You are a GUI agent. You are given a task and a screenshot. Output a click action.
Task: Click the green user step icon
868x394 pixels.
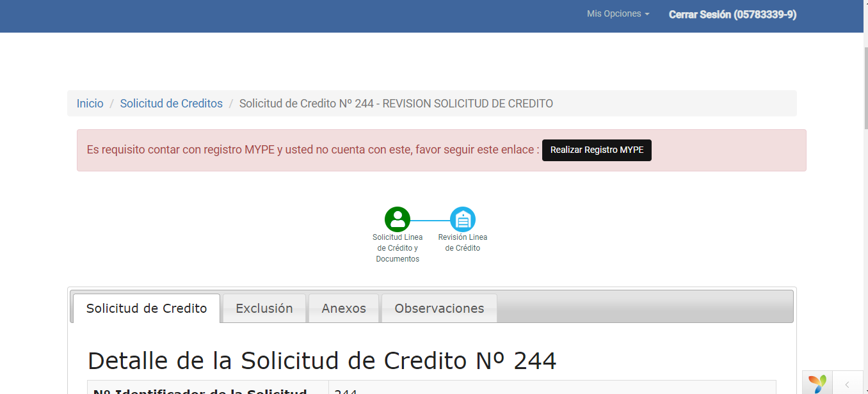(x=398, y=219)
